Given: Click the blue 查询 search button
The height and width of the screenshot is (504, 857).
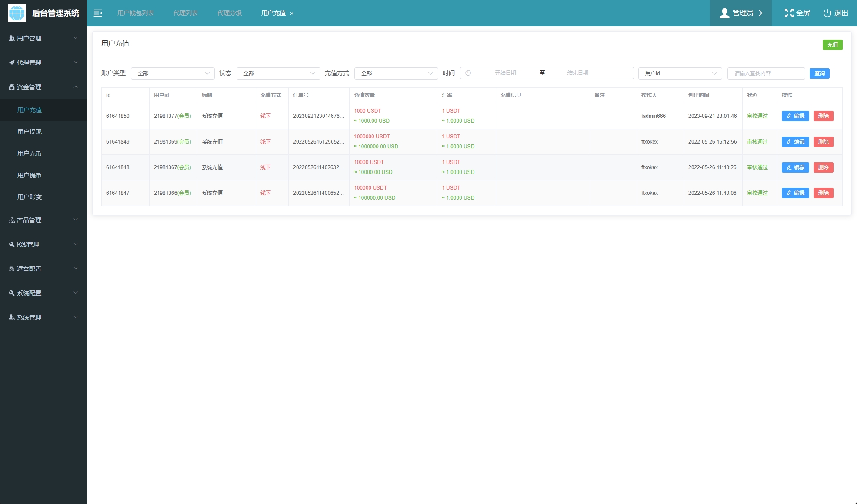Looking at the screenshot, I should coord(819,73).
